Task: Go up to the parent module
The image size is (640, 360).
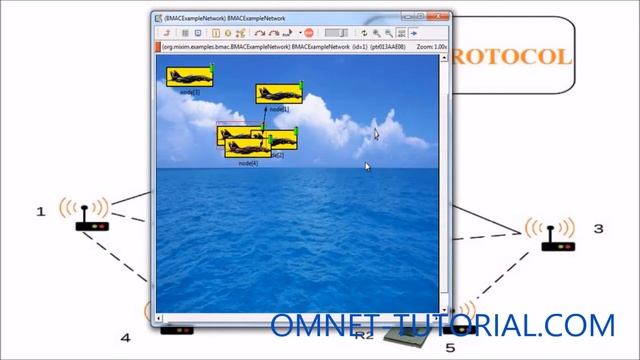Action: tap(167, 33)
